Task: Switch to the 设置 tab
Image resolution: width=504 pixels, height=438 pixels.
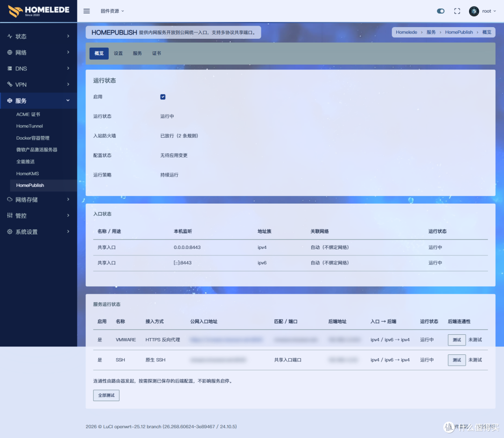Action: coord(118,53)
